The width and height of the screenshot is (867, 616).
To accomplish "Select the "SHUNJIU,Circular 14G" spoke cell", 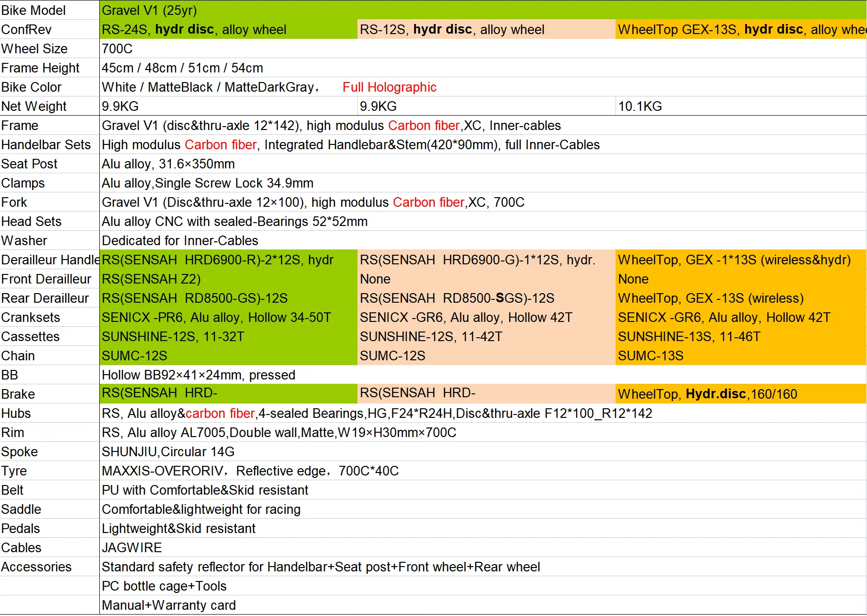I will [x=483, y=451].
